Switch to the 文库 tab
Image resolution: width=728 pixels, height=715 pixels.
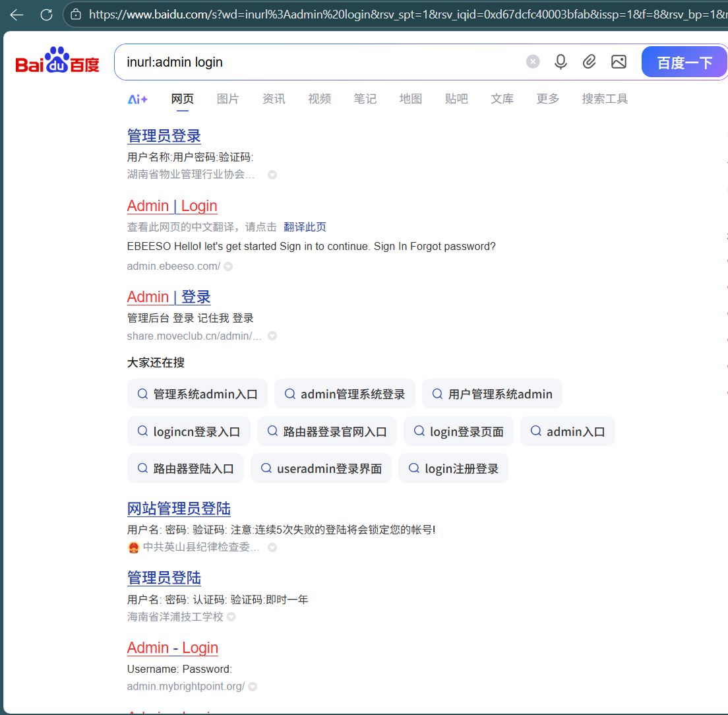(502, 99)
